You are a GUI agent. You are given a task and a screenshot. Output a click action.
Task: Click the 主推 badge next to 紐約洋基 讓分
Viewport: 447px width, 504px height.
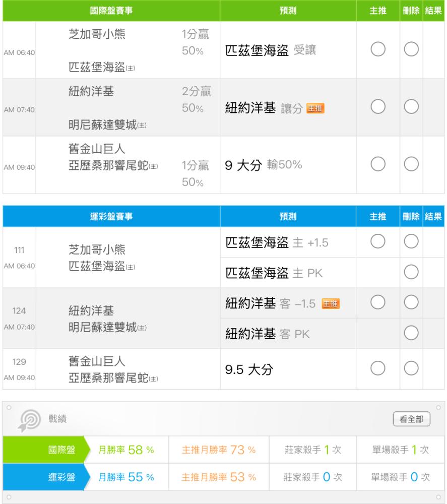click(x=315, y=108)
